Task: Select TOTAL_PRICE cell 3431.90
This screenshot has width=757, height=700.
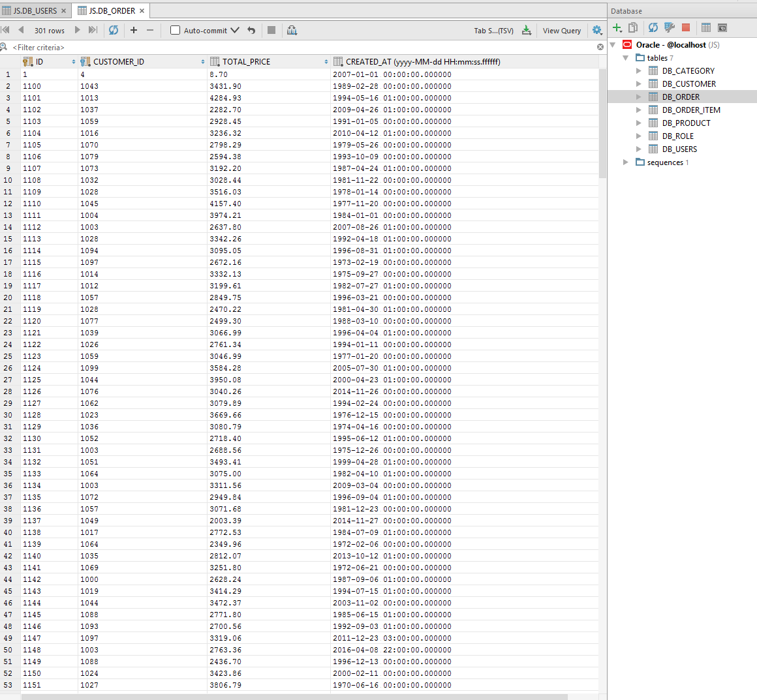Action: 268,86
